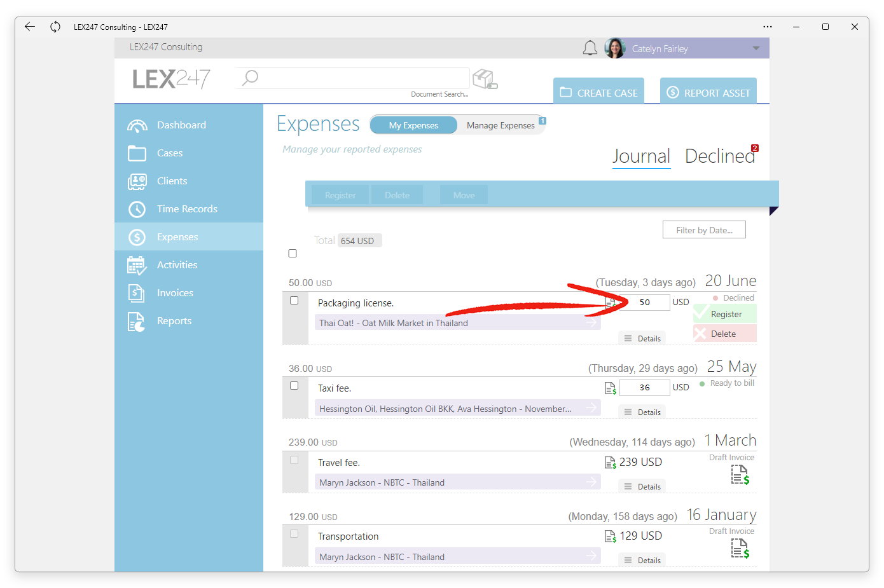Viewport: 884px width, 588px height.
Task: Click the receipt icon on Taxi fee row
Action: (x=611, y=388)
